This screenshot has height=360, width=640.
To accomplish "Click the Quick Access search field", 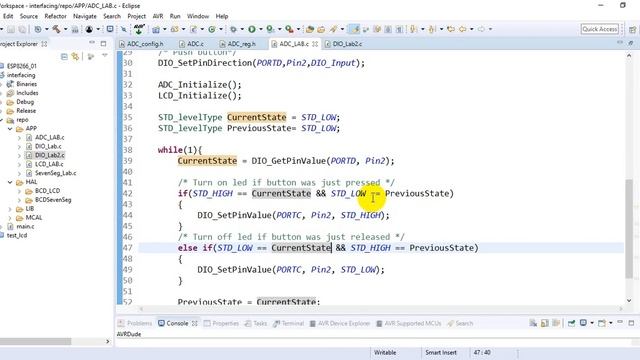I will 600,29.
